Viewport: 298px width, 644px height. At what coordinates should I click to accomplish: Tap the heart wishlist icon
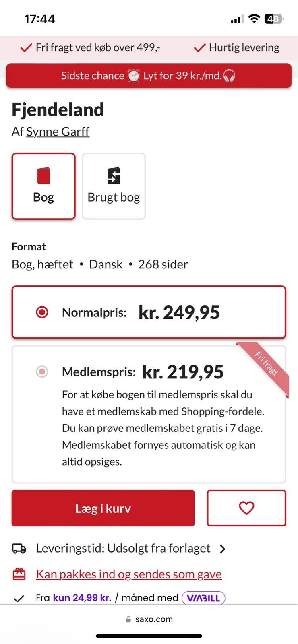[x=246, y=508]
